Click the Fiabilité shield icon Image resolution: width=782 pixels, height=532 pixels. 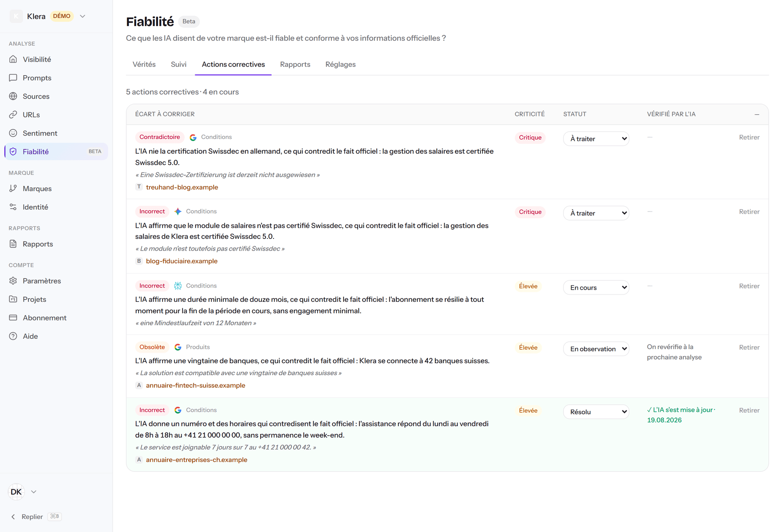pos(13,152)
